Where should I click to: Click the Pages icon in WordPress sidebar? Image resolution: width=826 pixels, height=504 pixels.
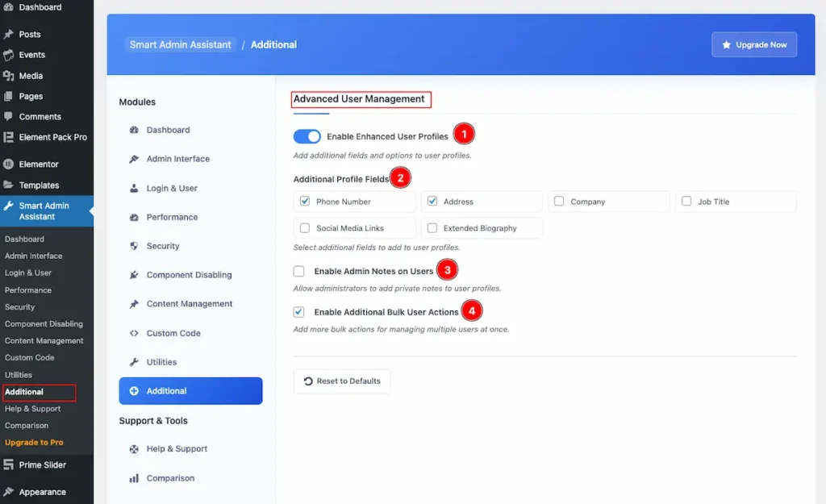(8, 97)
